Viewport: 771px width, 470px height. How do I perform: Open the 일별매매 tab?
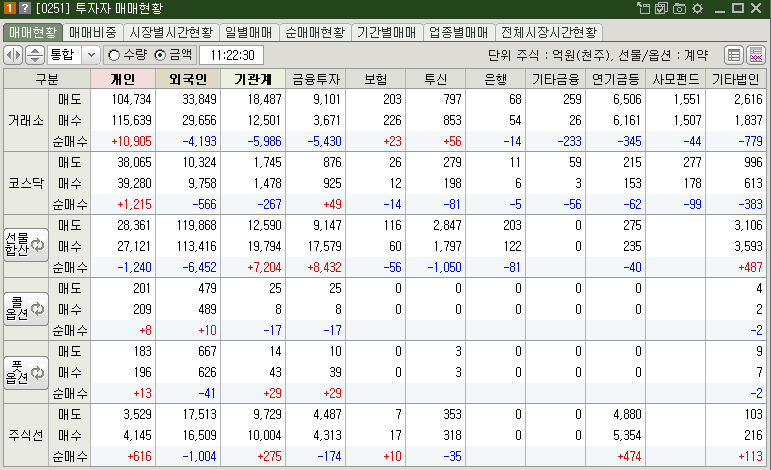pyautogui.click(x=249, y=32)
